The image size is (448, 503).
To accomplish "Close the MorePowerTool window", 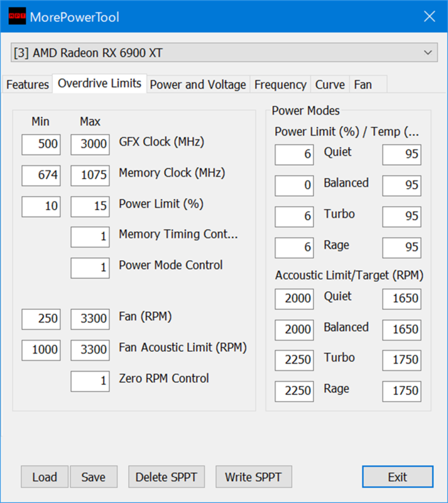I will (429, 16).
